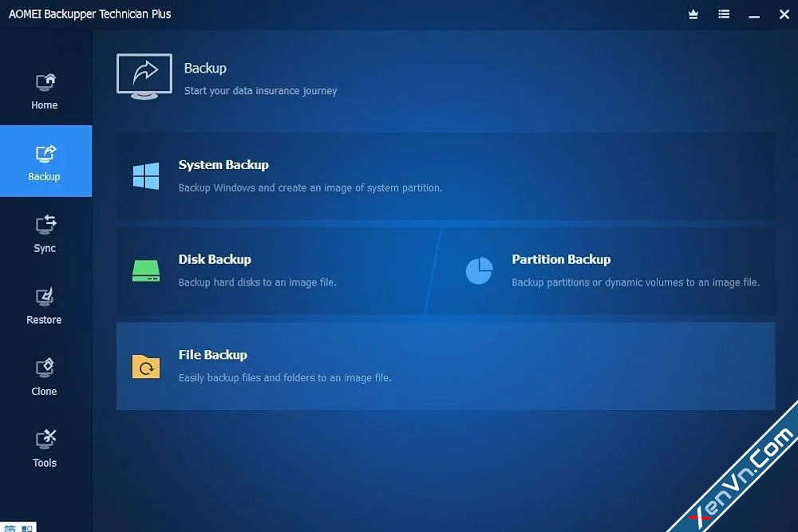
Task: Click 'Backup partitions or dynamic volumes' description
Action: click(636, 282)
